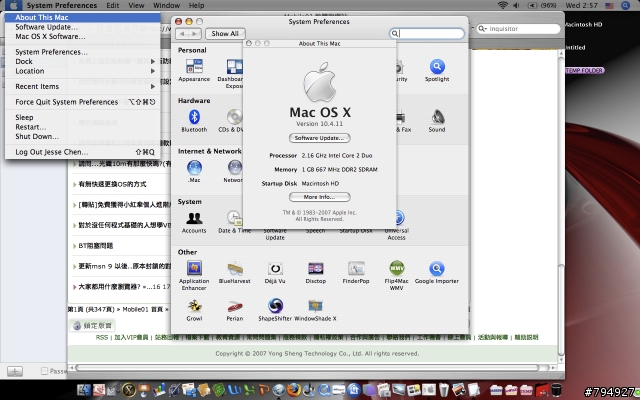Viewport: 640px width, 400px height.
Task: Click the iTunes icon in the Dock
Action: [309, 390]
